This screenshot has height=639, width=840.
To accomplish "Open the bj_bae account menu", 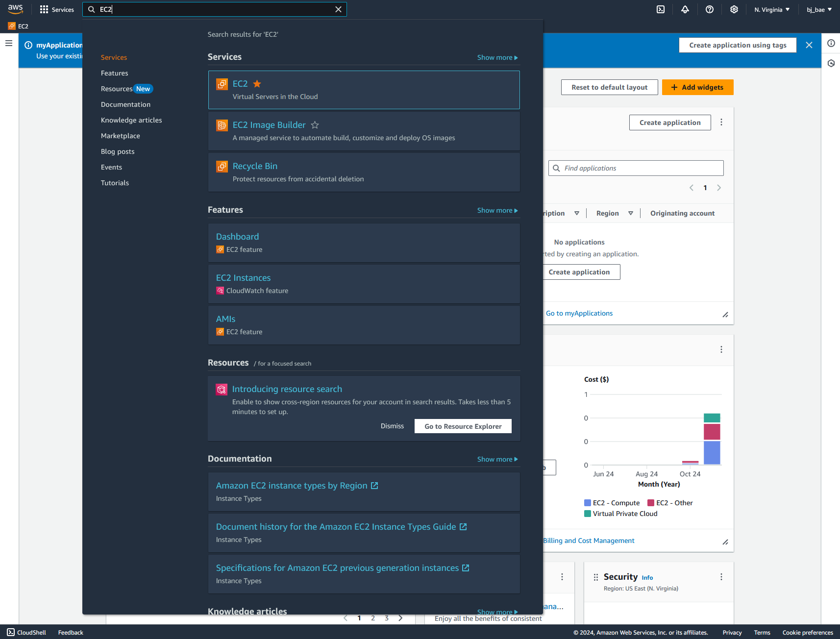I will click(817, 9).
